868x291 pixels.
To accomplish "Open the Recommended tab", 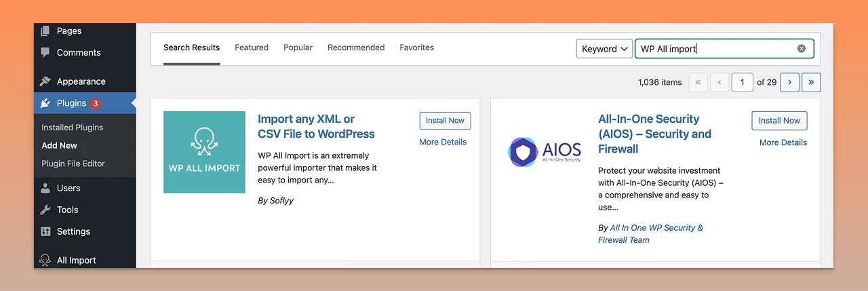I will [x=356, y=47].
